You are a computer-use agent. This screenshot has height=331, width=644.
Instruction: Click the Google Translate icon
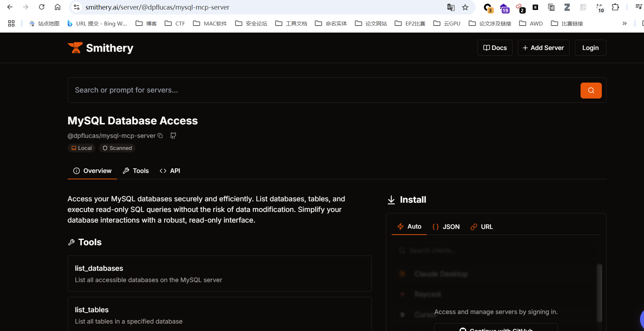tap(451, 7)
